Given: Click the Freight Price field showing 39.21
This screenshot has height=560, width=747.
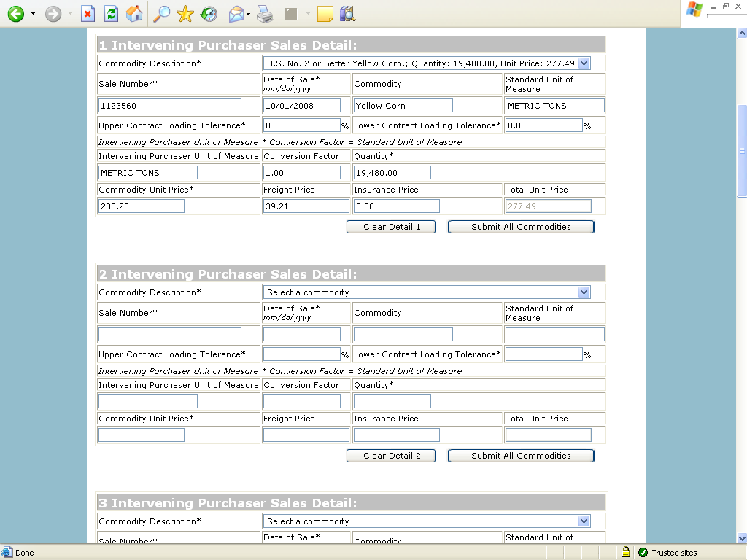Looking at the screenshot, I should coord(306,206).
